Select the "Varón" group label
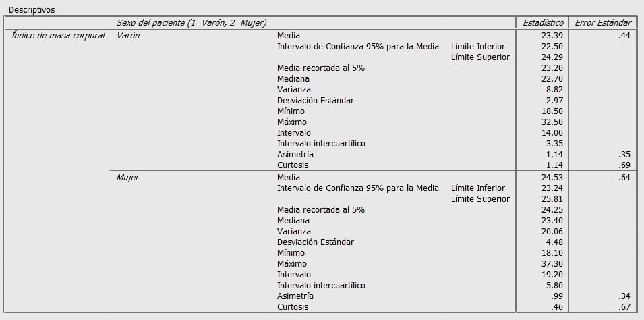Viewport: 644px width, 320px height. (128, 35)
